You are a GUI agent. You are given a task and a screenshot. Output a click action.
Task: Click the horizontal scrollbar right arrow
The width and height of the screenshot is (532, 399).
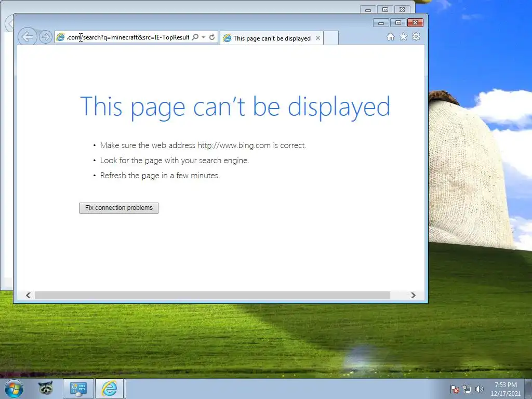(x=413, y=295)
